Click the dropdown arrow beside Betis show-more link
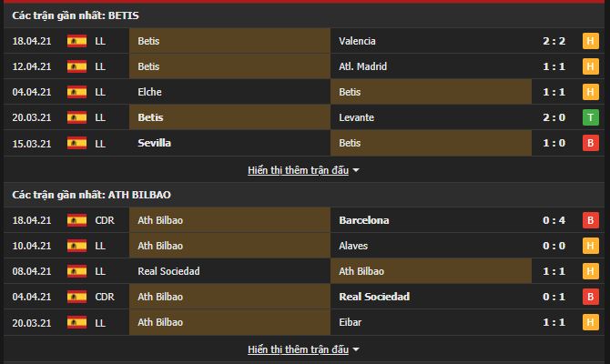Screen dimensions: 610x364 [356, 170]
